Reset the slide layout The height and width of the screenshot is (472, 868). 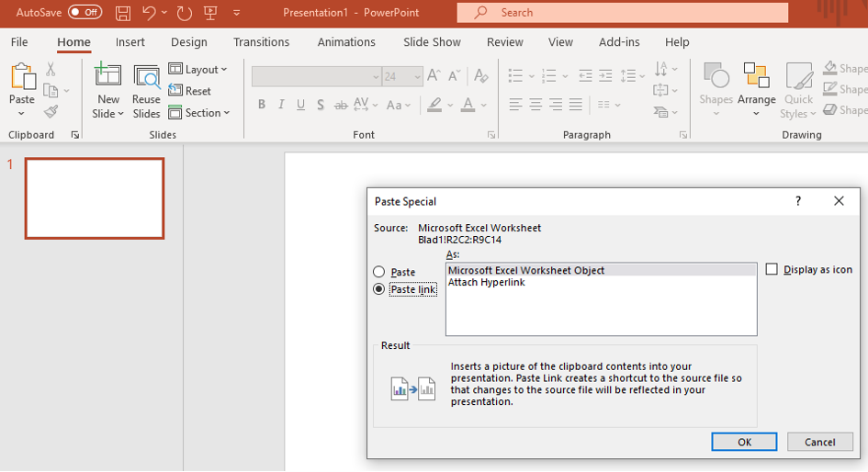pos(190,91)
